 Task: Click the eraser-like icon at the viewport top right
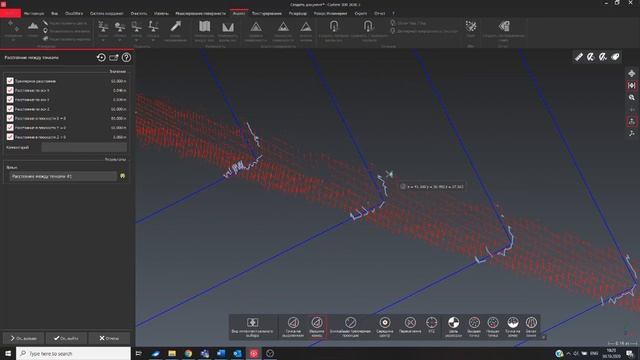tap(616, 57)
